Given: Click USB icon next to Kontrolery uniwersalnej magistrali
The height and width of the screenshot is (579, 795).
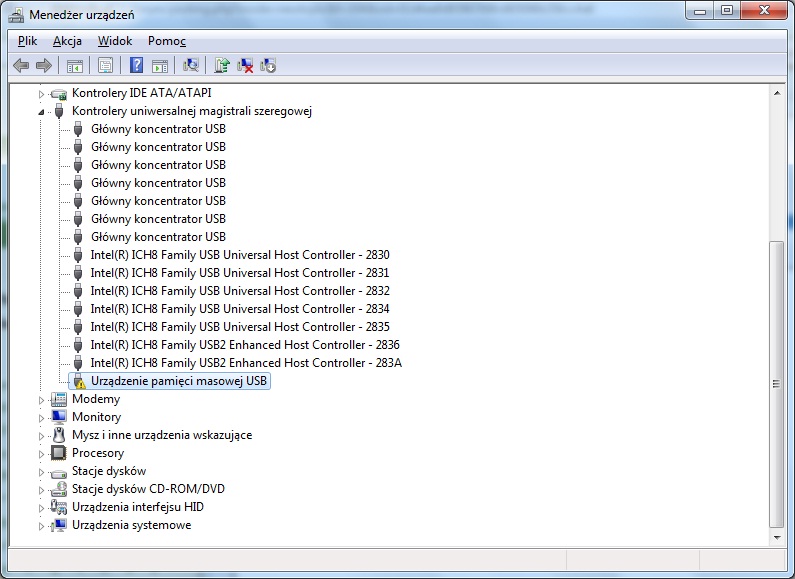Looking at the screenshot, I should pyautogui.click(x=59, y=111).
